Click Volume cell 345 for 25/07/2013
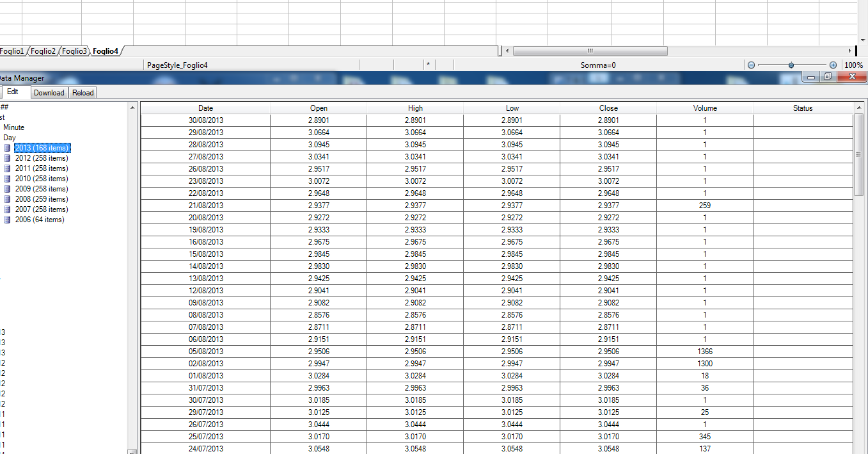The image size is (868, 454). [705, 437]
